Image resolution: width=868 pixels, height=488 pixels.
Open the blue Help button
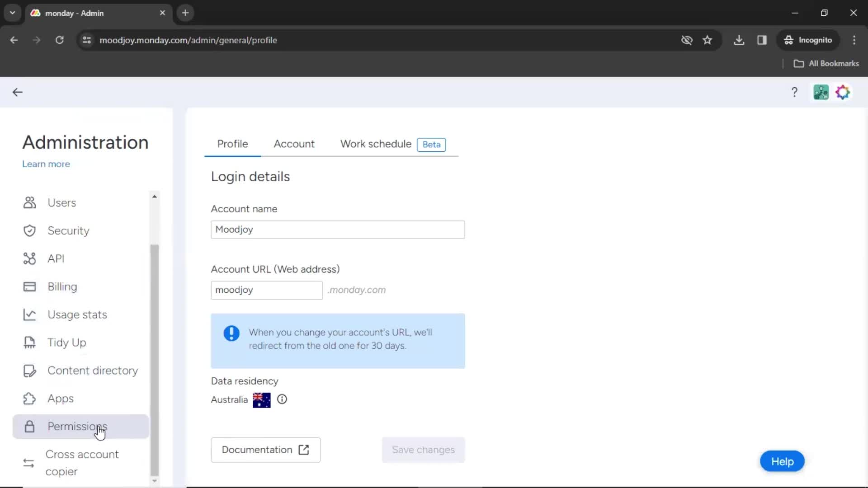coord(782,461)
